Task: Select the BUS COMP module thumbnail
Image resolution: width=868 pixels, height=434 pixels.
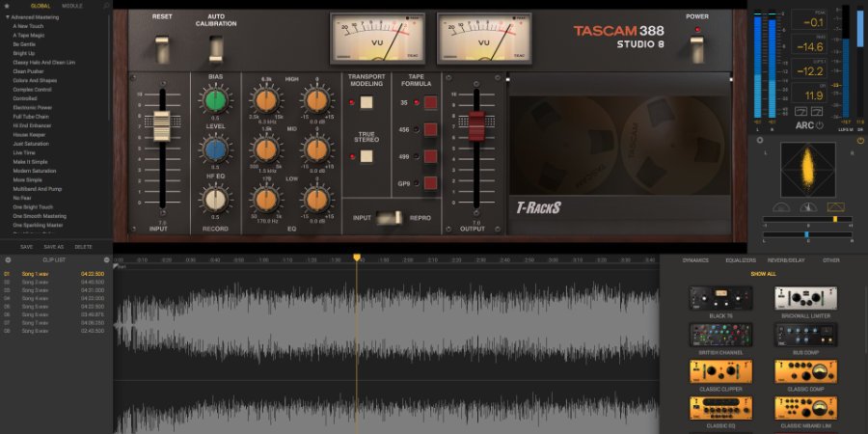Action: (x=805, y=335)
